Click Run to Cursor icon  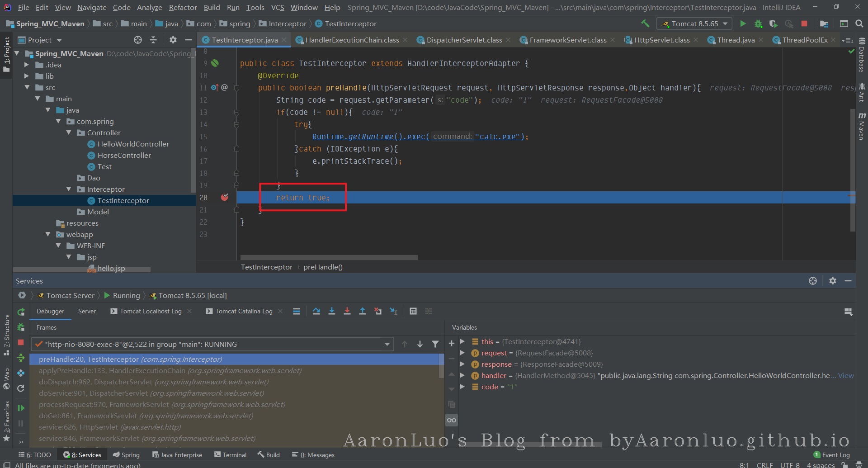point(394,311)
